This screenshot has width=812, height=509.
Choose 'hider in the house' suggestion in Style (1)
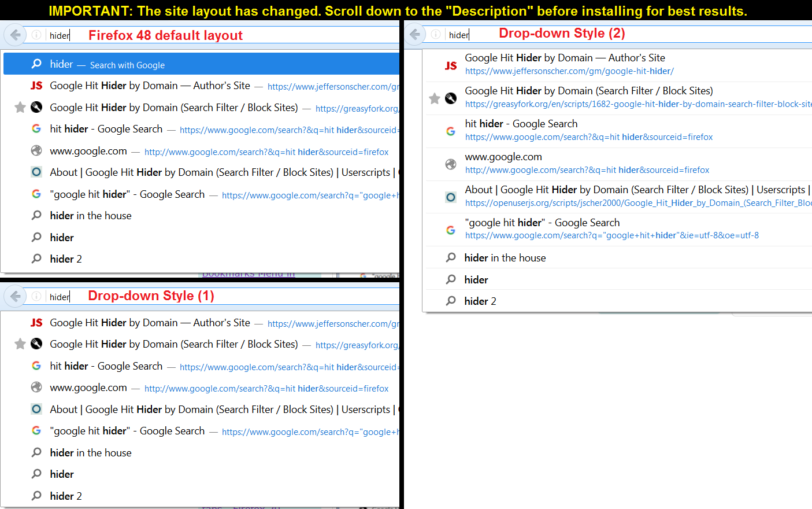click(91, 453)
